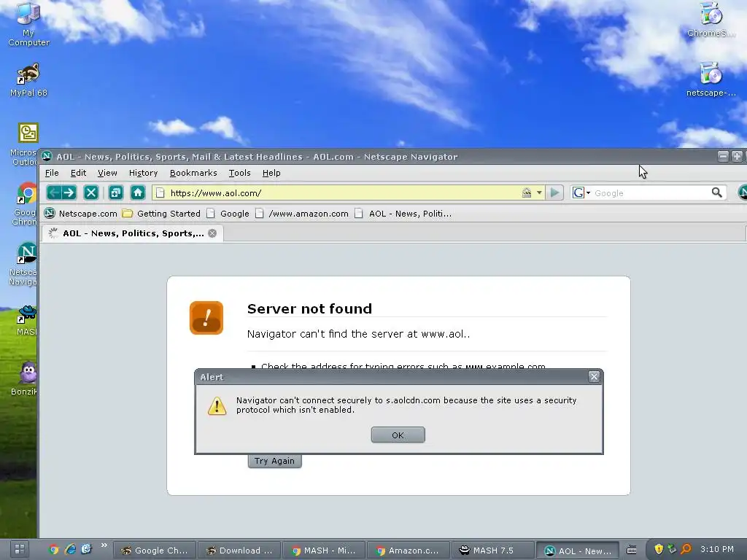
Task: Click the 3:10 PM clock
Action: 717,550
